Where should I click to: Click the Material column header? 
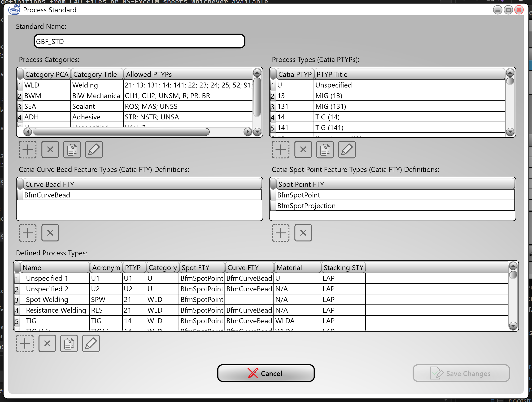click(x=297, y=267)
